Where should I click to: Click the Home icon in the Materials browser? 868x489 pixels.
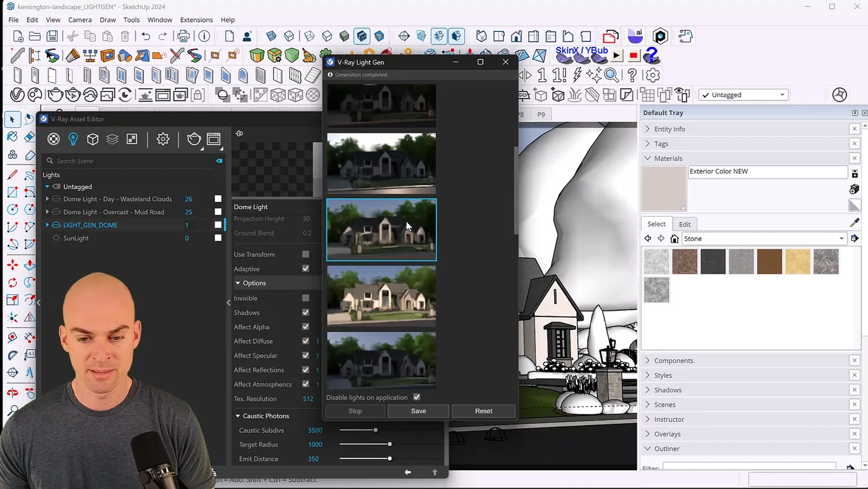675,238
